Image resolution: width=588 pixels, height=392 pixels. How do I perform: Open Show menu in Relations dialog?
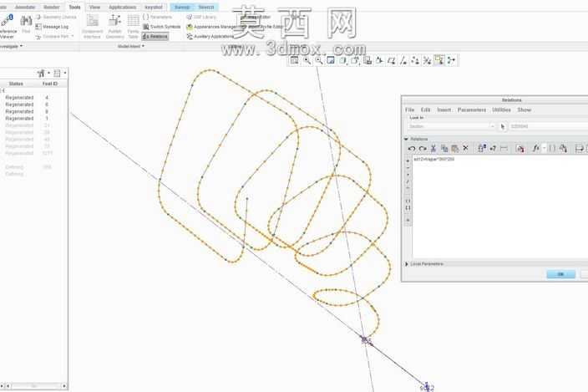[x=525, y=109]
